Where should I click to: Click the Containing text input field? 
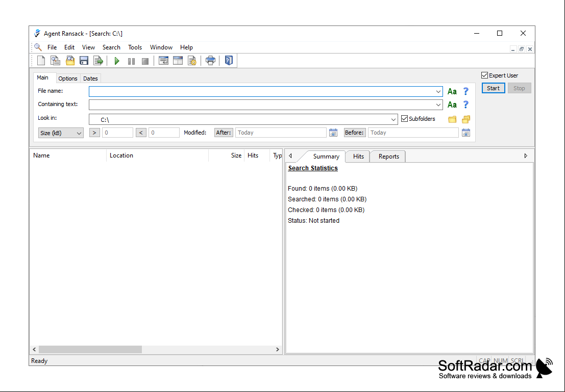click(265, 104)
